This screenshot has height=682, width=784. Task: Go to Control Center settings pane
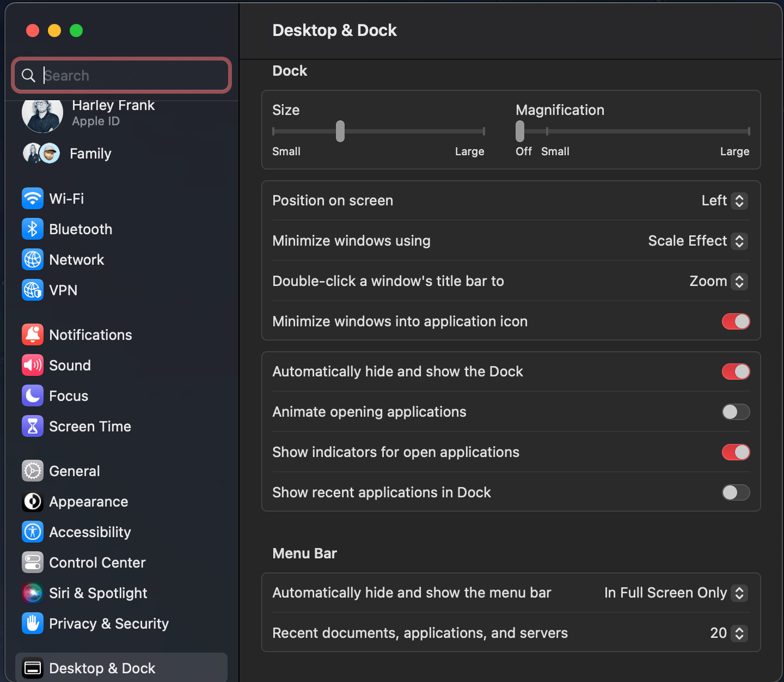pos(97,562)
